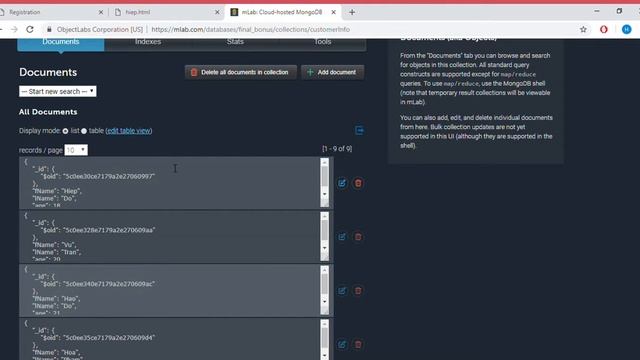Delete the document with fName Vu
This screenshot has height=360, width=640.
point(358,237)
